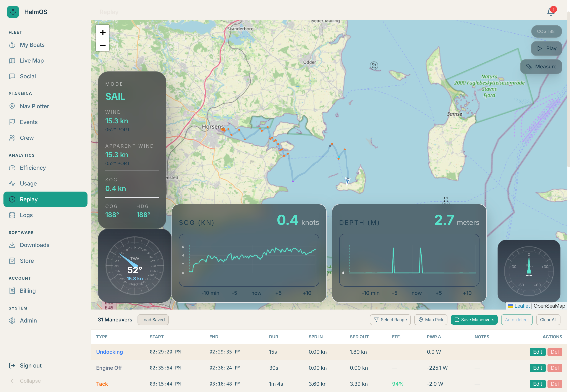Click the SAIL mode value
The width and height of the screenshot is (570, 392).
pyautogui.click(x=115, y=97)
